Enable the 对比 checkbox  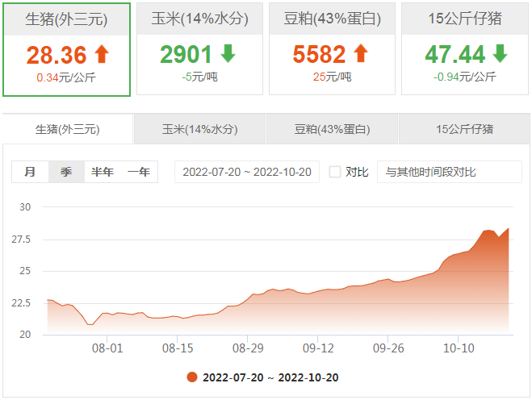335,172
